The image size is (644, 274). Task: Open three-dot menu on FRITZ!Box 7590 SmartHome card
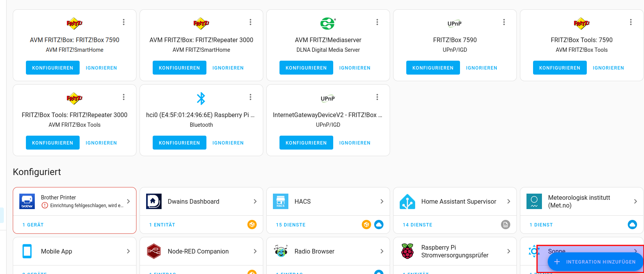point(124,22)
